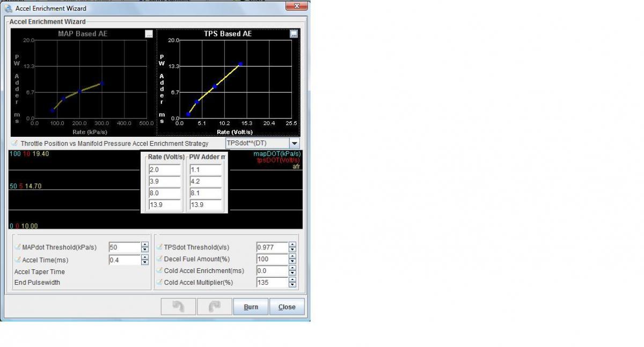Screen dimensions: 644x347
Task: Focus the Cold Accel Multiplier field with value 135
Action: point(272,283)
